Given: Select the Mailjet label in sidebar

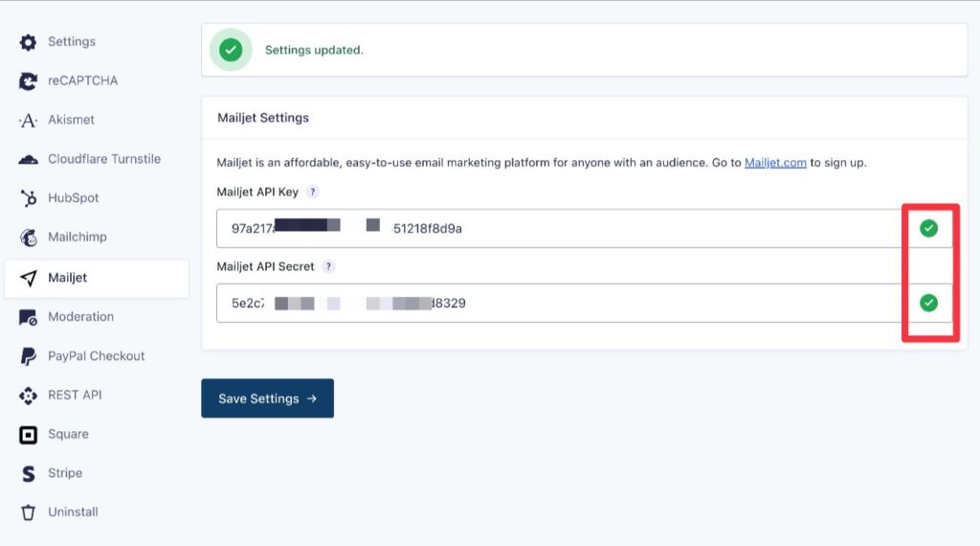Looking at the screenshot, I should [68, 278].
